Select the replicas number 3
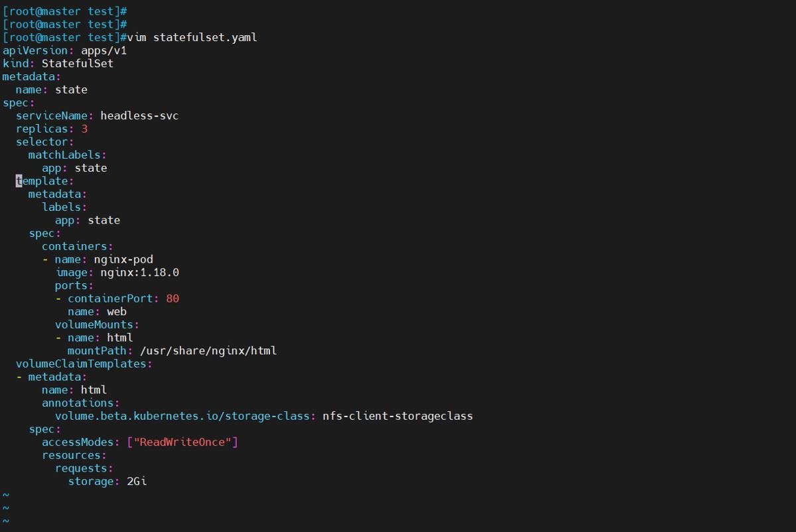Viewport: 796px width, 532px height. (84, 129)
